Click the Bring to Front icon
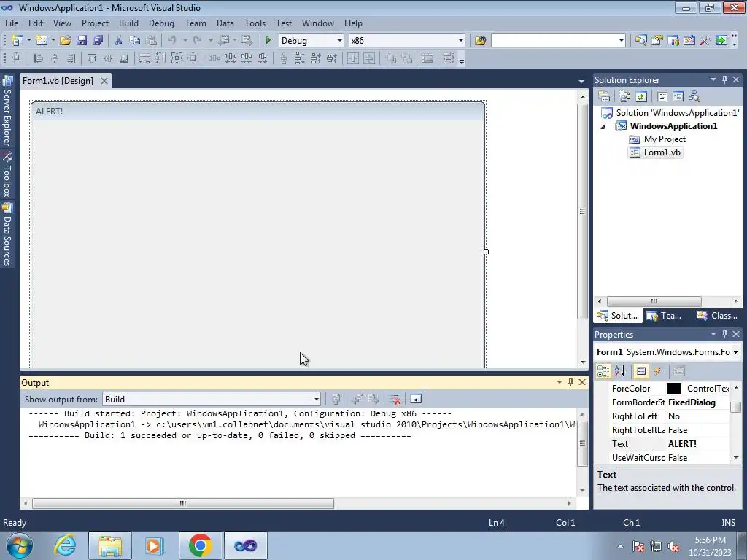The height and width of the screenshot is (560, 747). pos(391,58)
